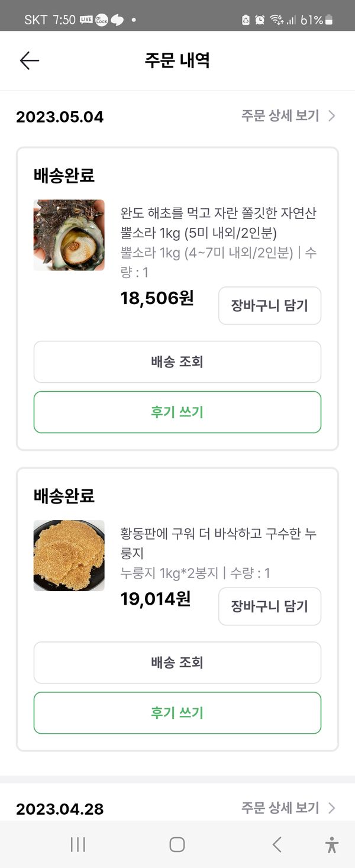Image resolution: width=355 pixels, height=868 pixels.
Task: Tap the alarm clock status icon
Action: click(x=260, y=20)
